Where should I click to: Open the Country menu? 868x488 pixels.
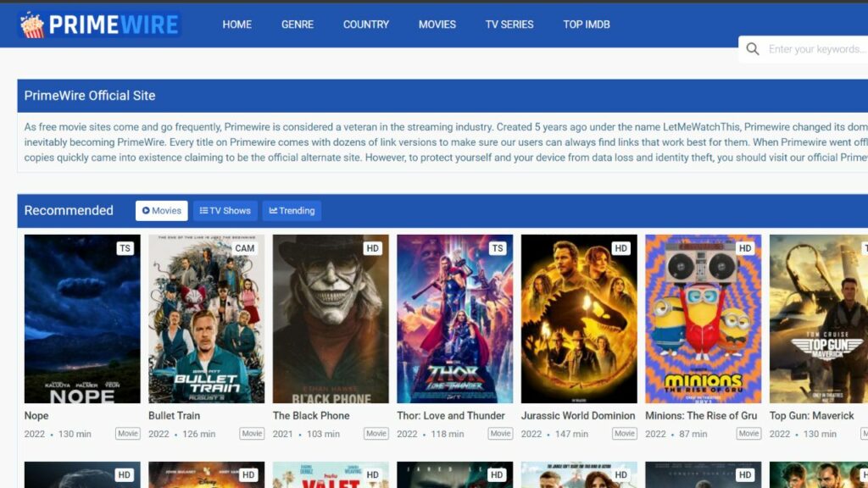tap(366, 25)
